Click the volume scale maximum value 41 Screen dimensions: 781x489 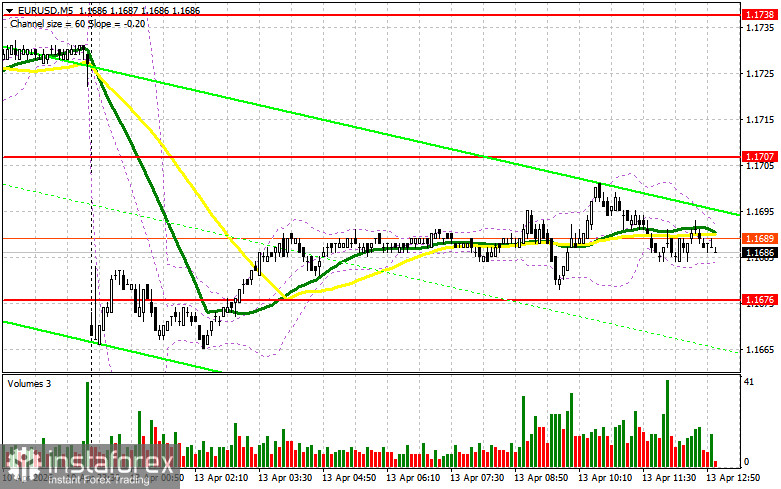point(749,382)
